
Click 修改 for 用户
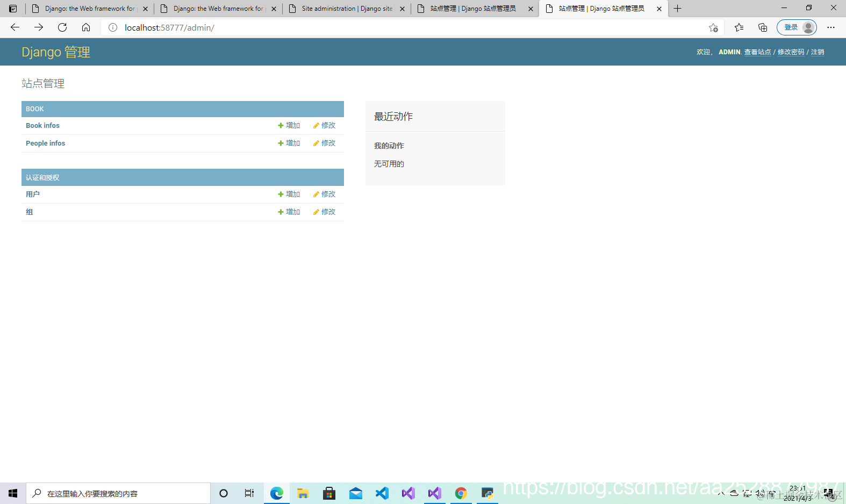coord(325,195)
